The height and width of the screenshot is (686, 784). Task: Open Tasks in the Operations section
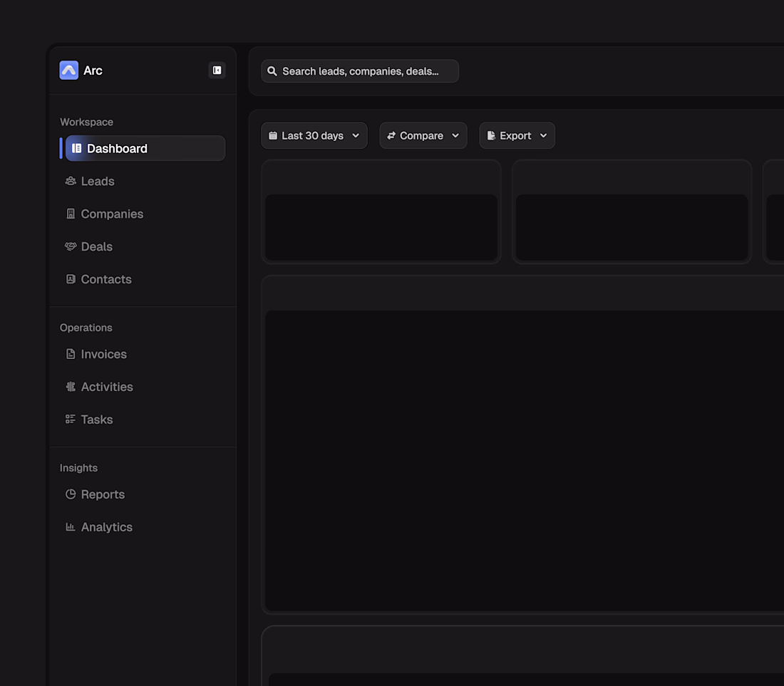96,420
